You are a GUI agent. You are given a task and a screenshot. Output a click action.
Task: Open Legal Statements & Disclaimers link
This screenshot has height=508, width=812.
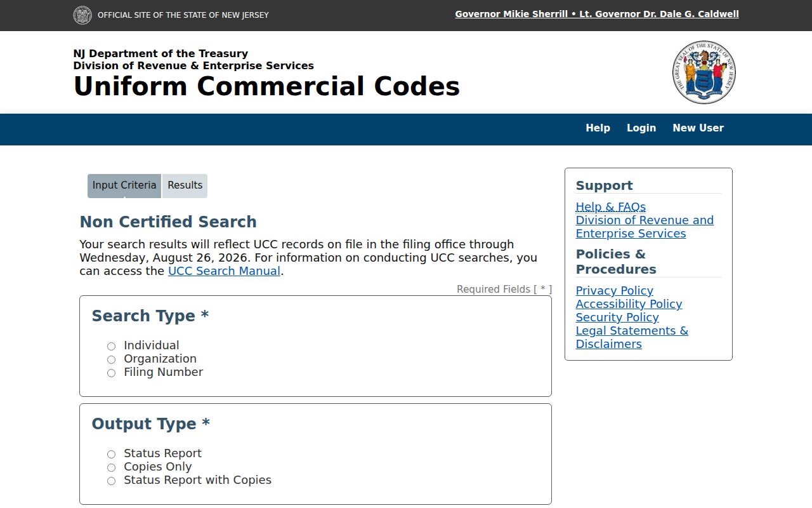click(x=632, y=337)
